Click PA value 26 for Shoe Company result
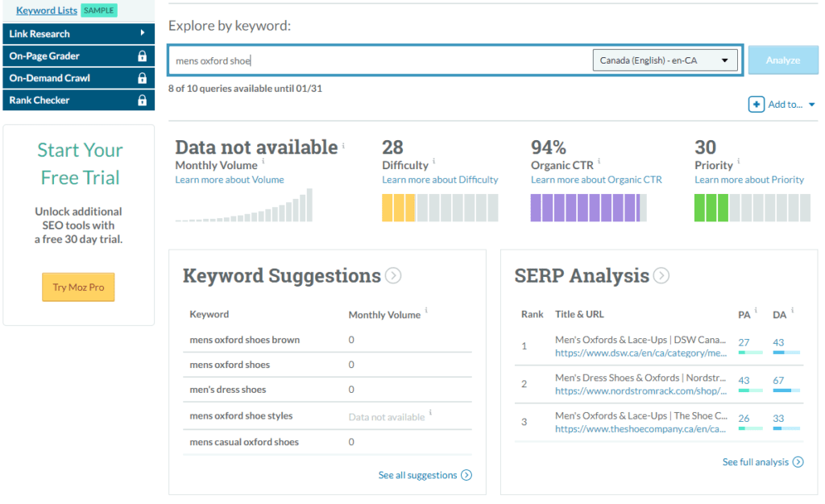Viewport: 825px width, 504px height. pyautogui.click(x=744, y=419)
